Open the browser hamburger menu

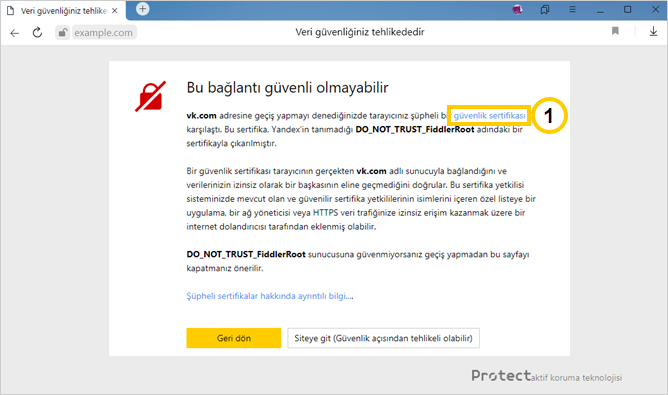pyautogui.click(x=572, y=9)
